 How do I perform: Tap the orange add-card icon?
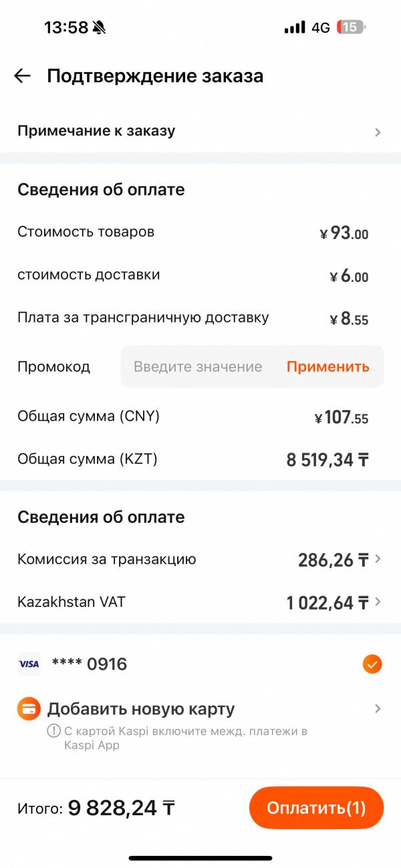tap(29, 709)
